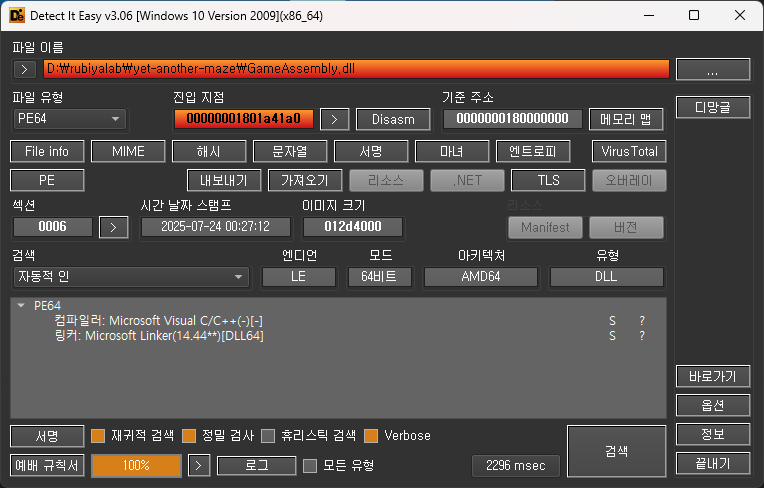Viewport: 764px width, 488px height.
Task: Click the ? in the compiler row
Action: tap(642, 321)
